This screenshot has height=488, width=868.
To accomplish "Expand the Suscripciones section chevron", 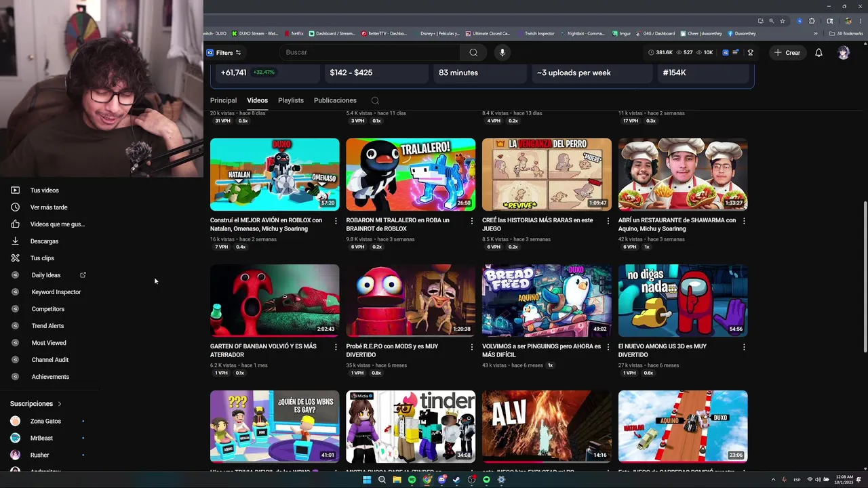I will pyautogui.click(x=60, y=404).
